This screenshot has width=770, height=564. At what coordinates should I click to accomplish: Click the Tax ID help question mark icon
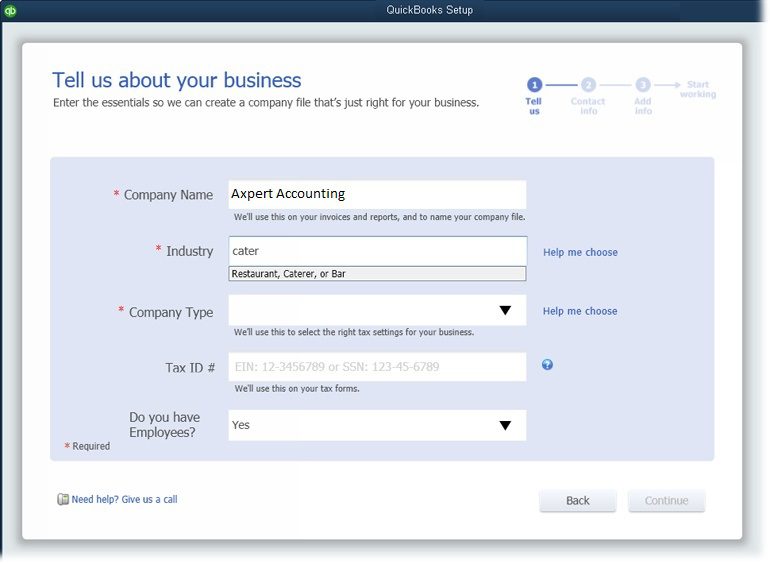pyautogui.click(x=547, y=365)
